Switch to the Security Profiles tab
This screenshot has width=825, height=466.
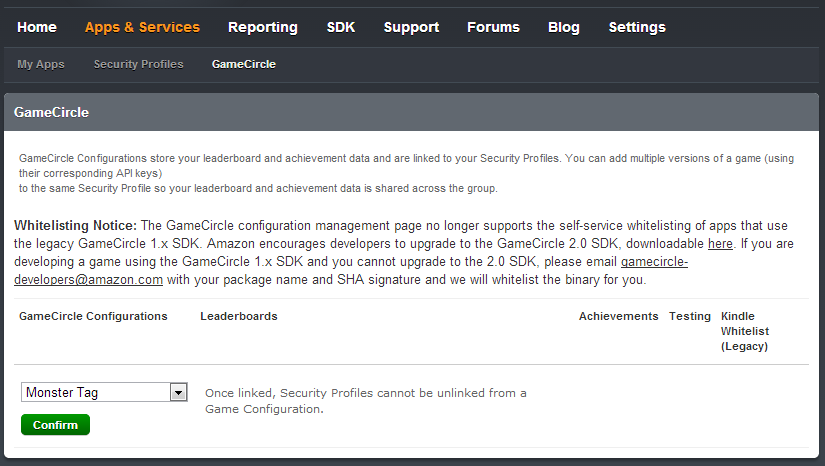click(x=139, y=64)
